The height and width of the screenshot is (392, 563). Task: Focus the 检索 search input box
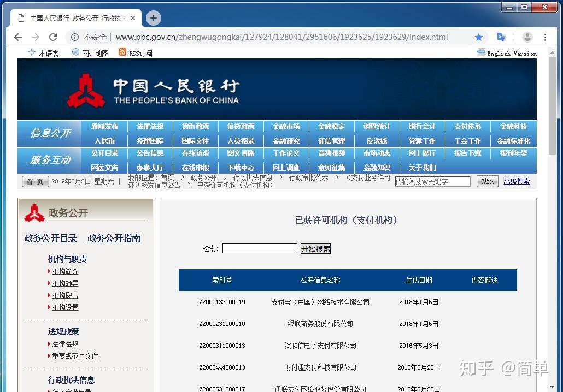260,248
